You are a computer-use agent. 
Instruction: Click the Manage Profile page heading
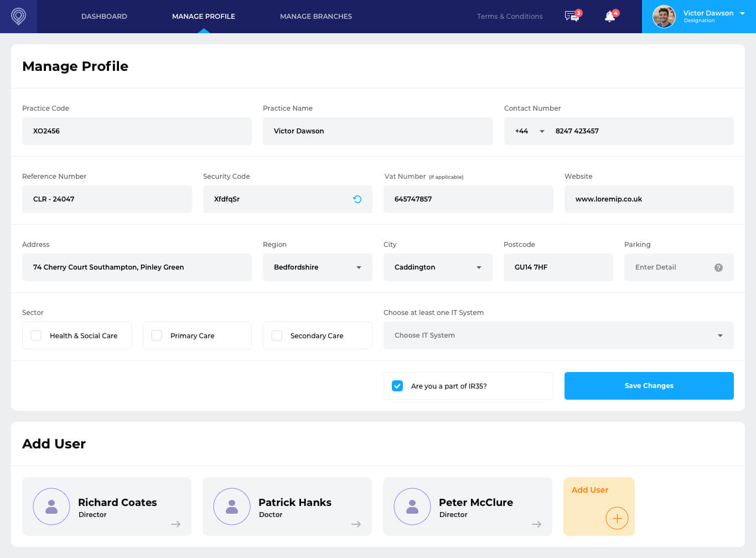tap(75, 66)
